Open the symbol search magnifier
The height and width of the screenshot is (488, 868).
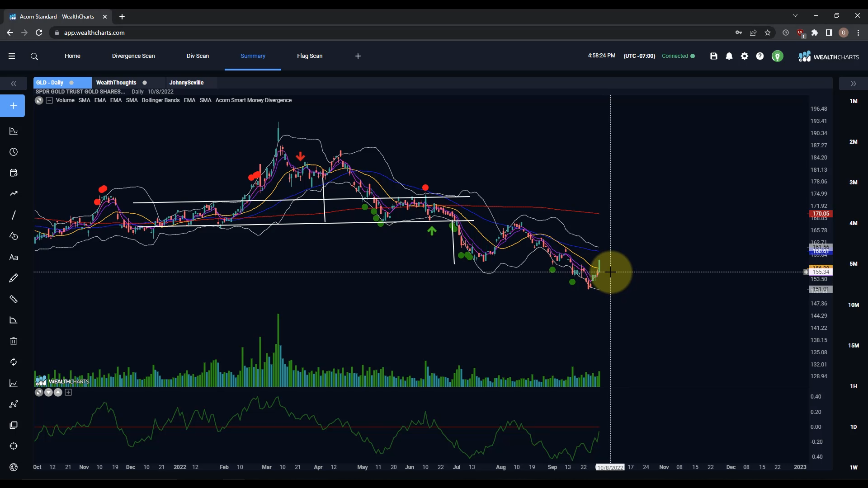click(34, 56)
